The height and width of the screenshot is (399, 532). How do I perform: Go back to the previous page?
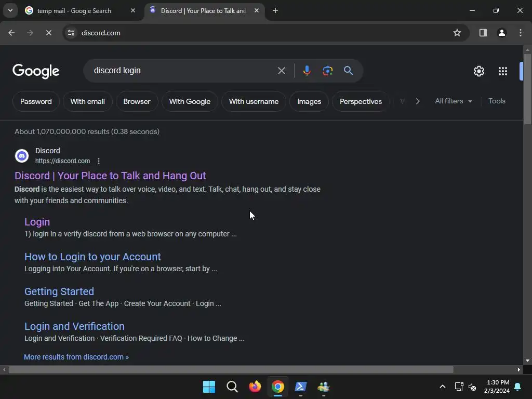pyautogui.click(x=11, y=33)
